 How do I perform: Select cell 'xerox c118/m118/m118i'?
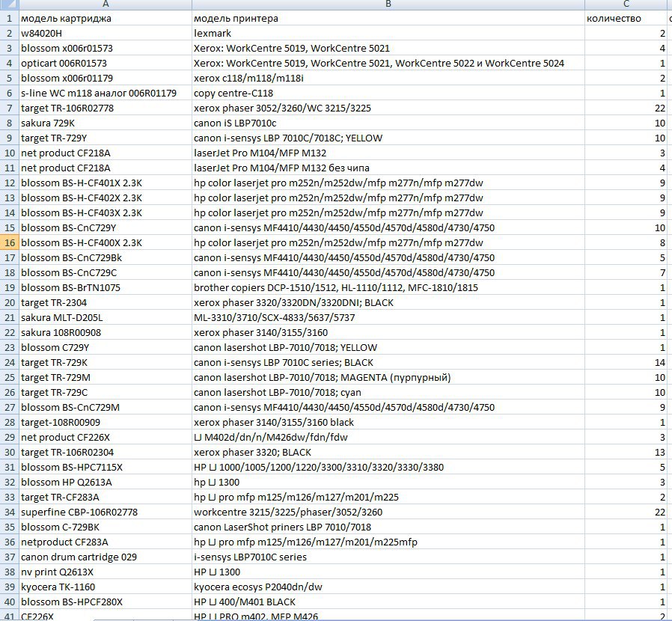click(x=388, y=79)
